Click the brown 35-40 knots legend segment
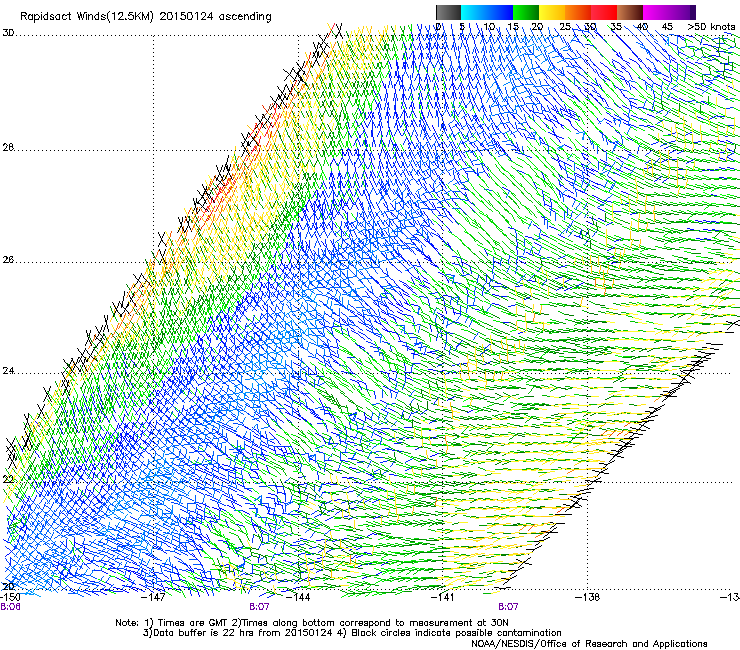This screenshot has height=650, width=740. click(x=630, y=12)
